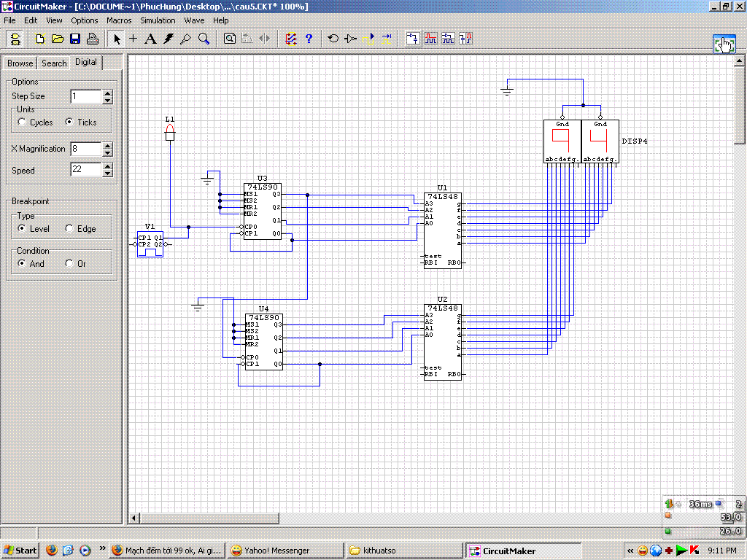
Task: Switch to the Browse tab
Action: coord(20,63)
